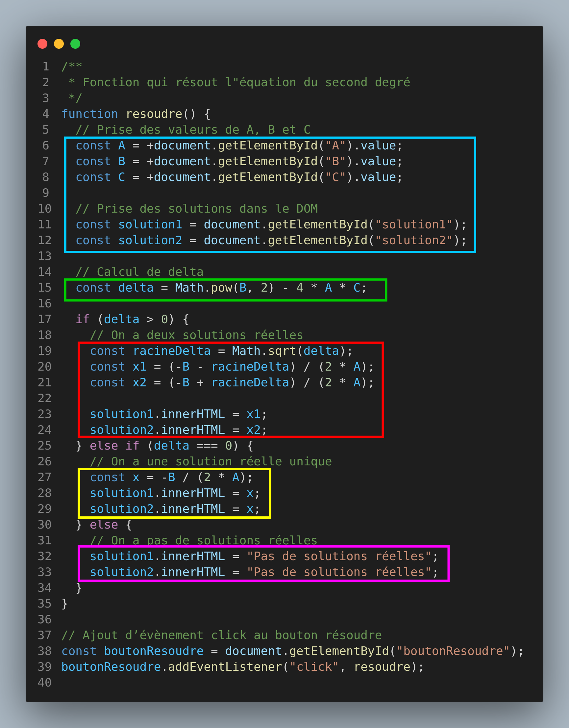Click the "else if" keyword on line 25
The height and width of the screenshot is (728, 569).
tap(114, 446)
